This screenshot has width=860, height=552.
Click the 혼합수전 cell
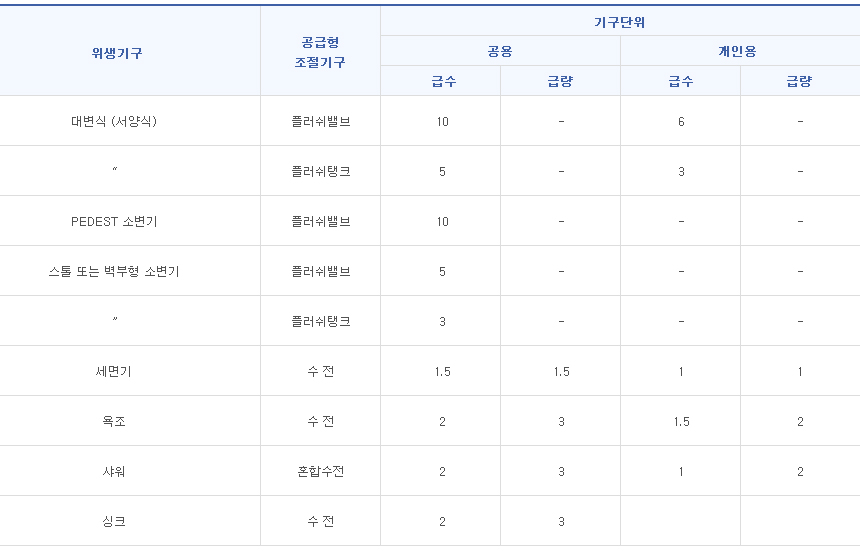[320, 472]
